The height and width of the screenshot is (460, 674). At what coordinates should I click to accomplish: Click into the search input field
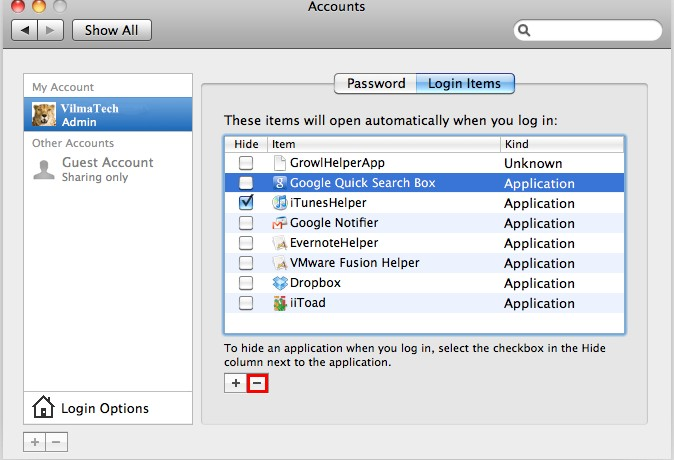pos(588,30)
